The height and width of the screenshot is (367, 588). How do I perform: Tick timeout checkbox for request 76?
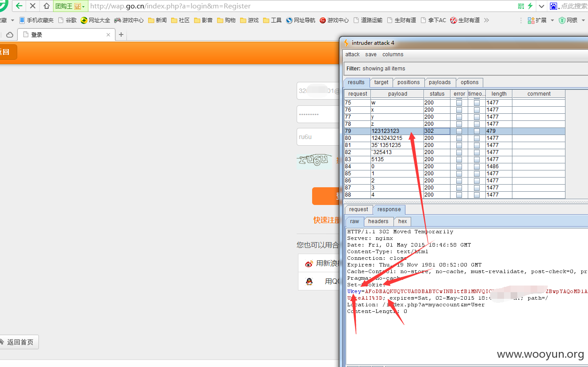point(477,110)
